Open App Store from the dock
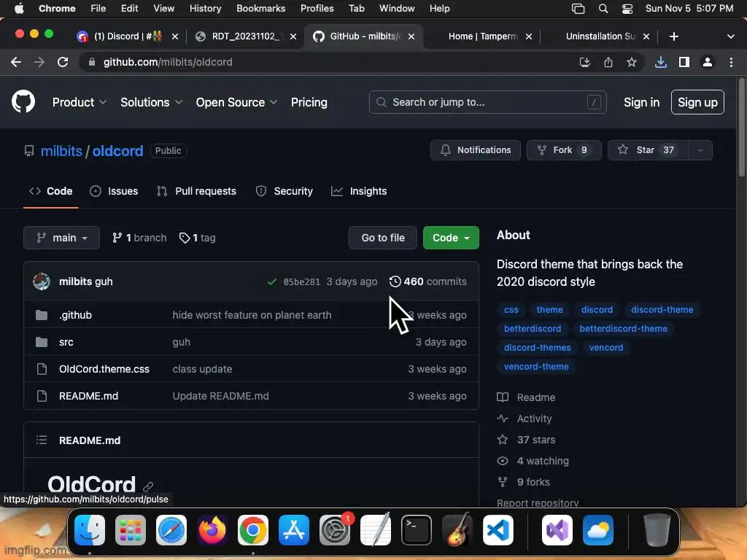Image resolution: width=747 pixels, height=560 pixels. pyautogui.click(x=294, y=530)
